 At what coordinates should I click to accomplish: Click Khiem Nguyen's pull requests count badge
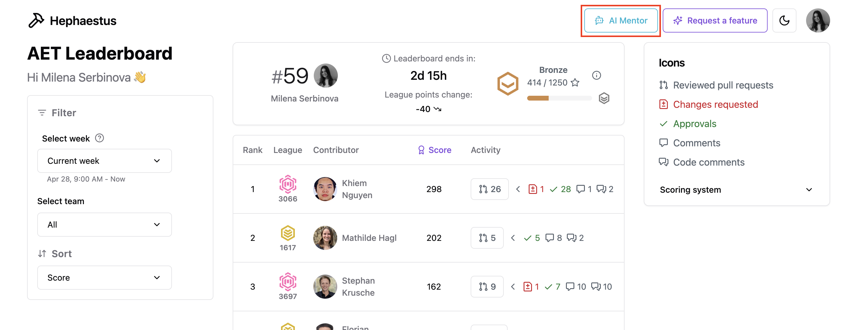pos(489,189)
